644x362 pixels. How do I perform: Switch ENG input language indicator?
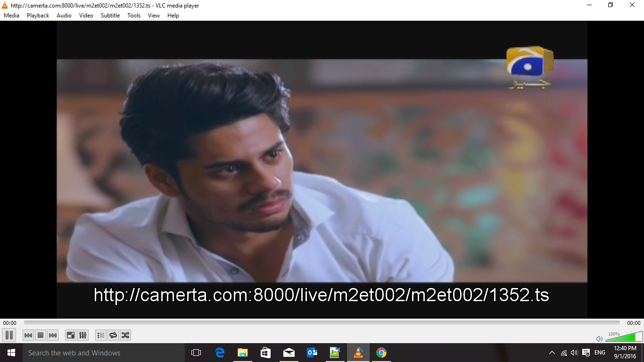pos(600,353)
